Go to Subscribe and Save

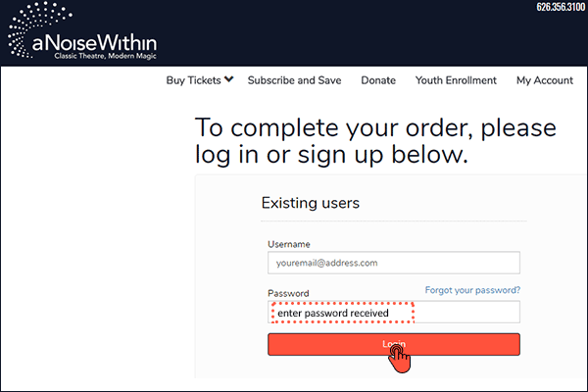click(294, 80)
